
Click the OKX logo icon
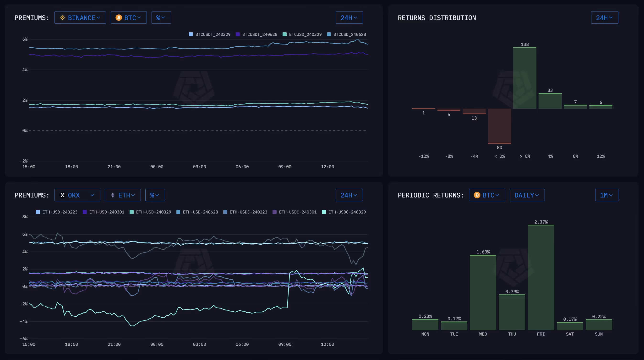click(x=62, y=195)
